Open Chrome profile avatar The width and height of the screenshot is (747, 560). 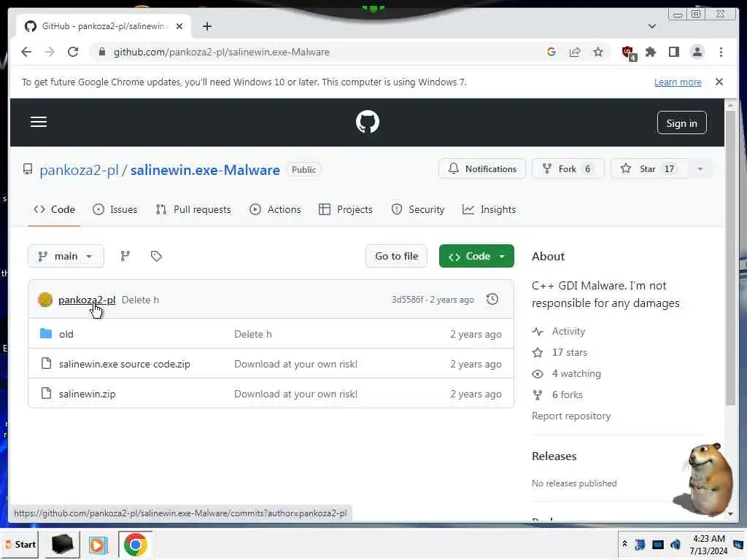click(x=697, y=52)
